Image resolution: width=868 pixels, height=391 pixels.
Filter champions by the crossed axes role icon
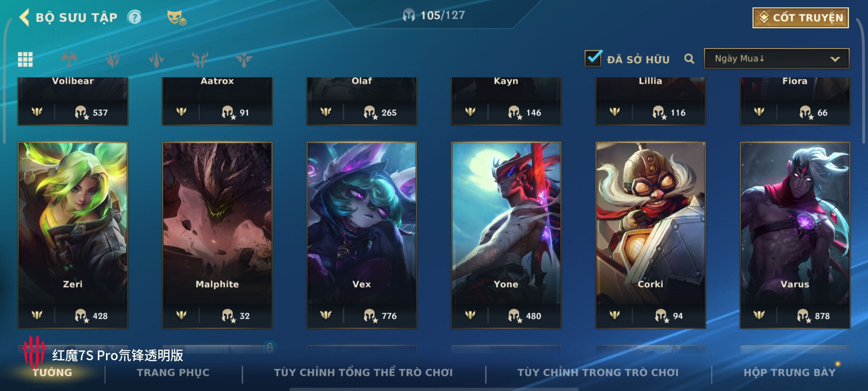tap(69, 59)
